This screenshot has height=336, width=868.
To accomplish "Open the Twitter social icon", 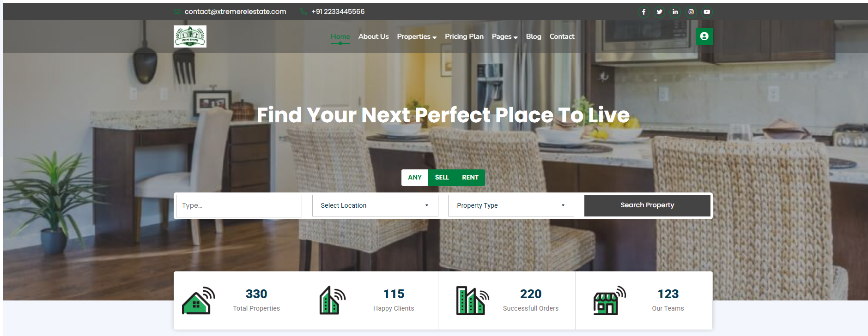I will click(x=659, y=12).
